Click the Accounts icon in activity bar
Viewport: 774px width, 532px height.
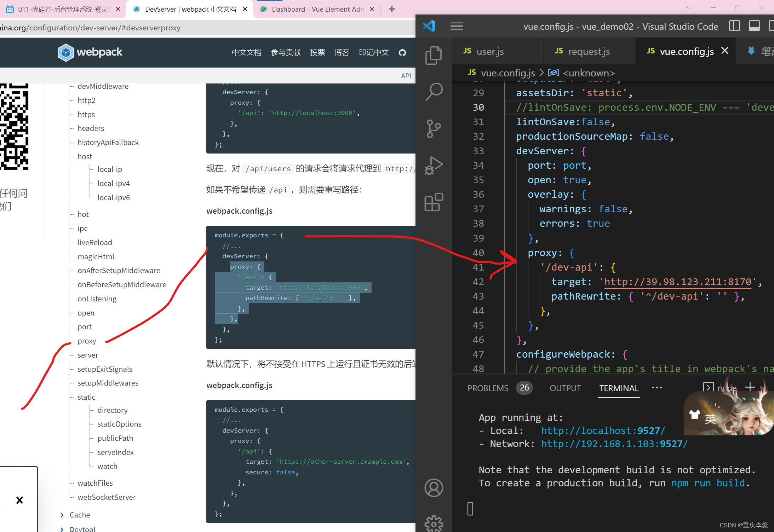coord(434,488)
